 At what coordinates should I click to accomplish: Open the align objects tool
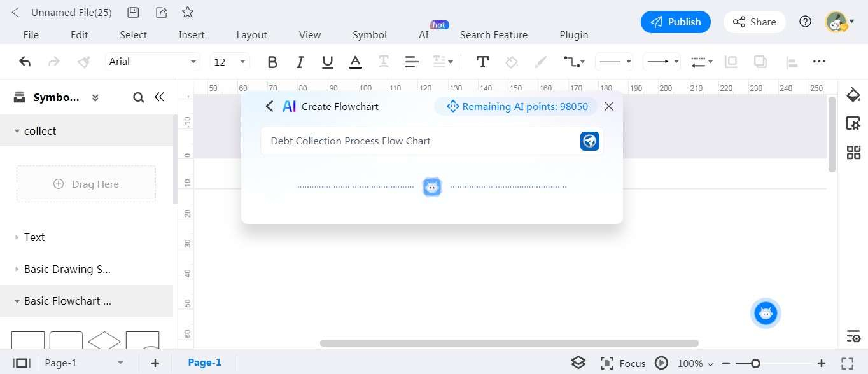tap(791, 62)
